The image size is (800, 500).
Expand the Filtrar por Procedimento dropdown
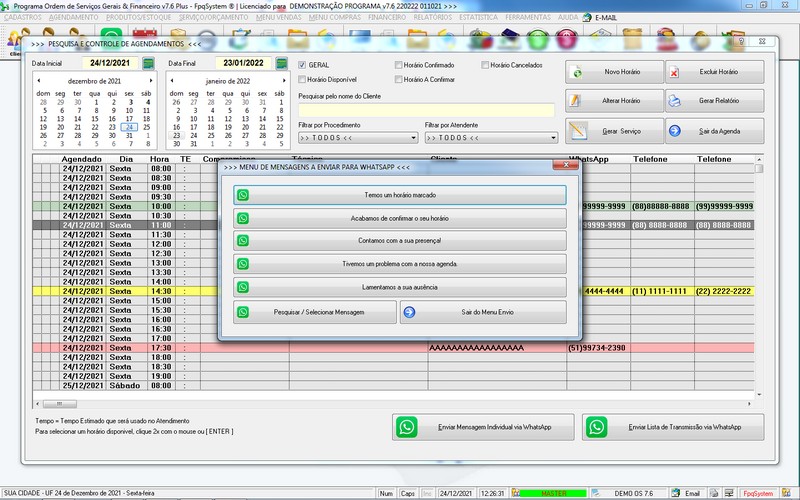tap(413, 138)
